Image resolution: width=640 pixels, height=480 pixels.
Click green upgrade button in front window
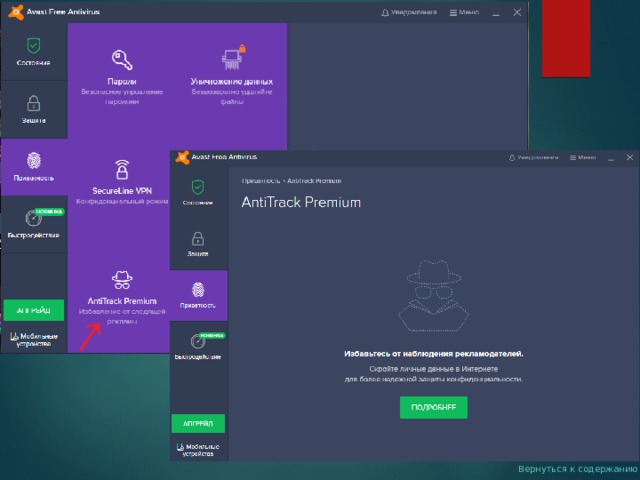tap(198, 423)
